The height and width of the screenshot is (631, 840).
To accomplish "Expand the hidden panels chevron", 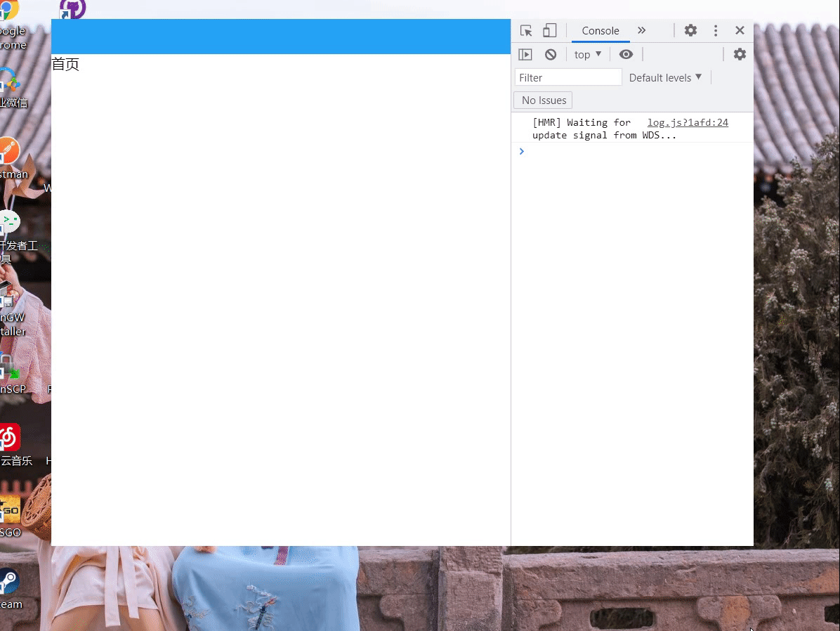I will 641,30.
